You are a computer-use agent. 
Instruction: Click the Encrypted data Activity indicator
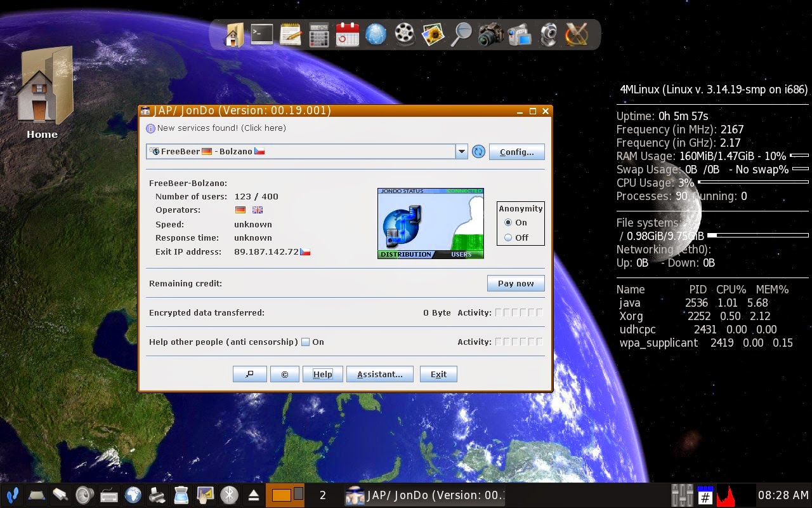tap(520, 312)
